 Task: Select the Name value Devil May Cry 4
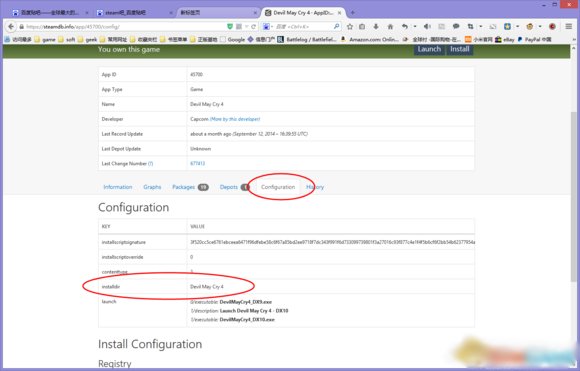[x=207, y=104]
